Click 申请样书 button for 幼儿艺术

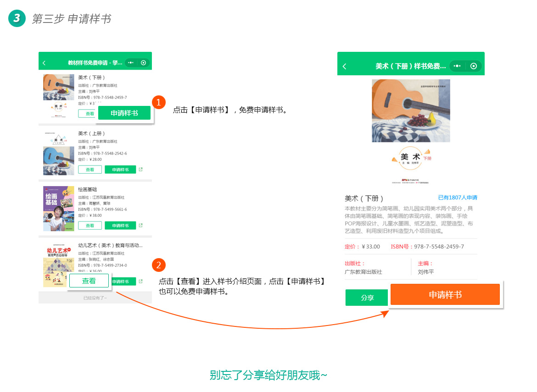pyautogui.click(x=123, y=281)
